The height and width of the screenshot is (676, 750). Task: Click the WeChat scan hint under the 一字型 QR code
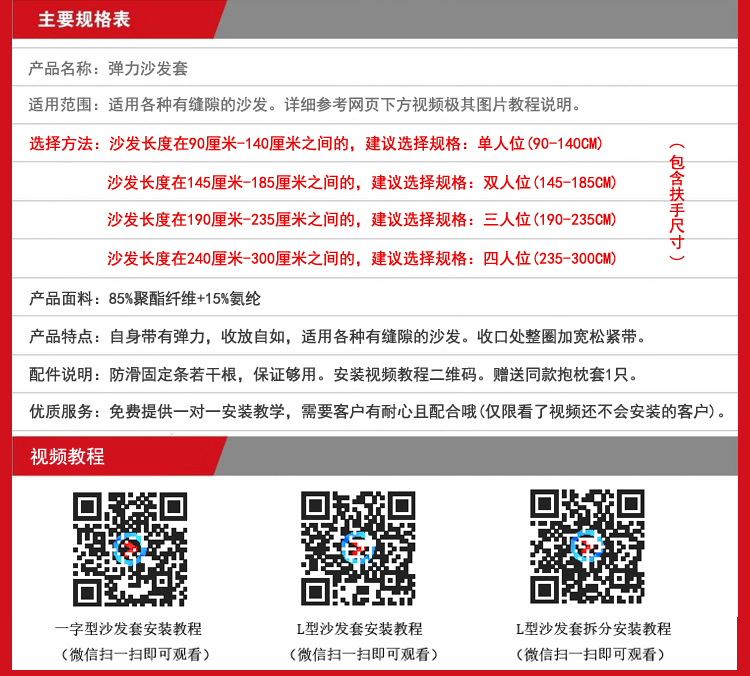(x=134, y=654)
